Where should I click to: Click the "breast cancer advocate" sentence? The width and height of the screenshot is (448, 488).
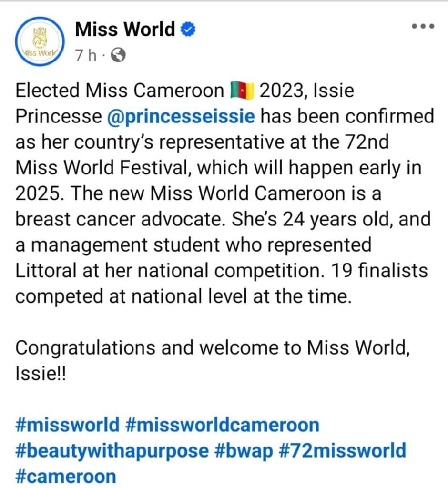click(119, 220)
